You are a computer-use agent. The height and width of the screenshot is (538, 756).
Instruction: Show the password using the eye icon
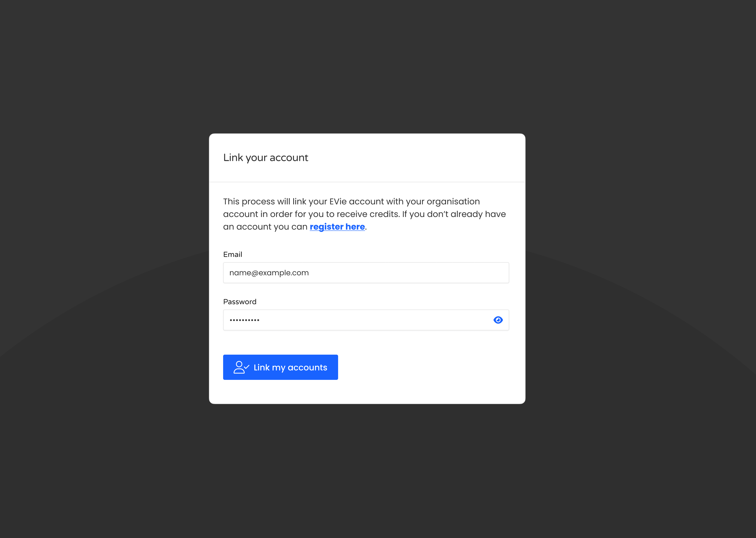[498, 320]
